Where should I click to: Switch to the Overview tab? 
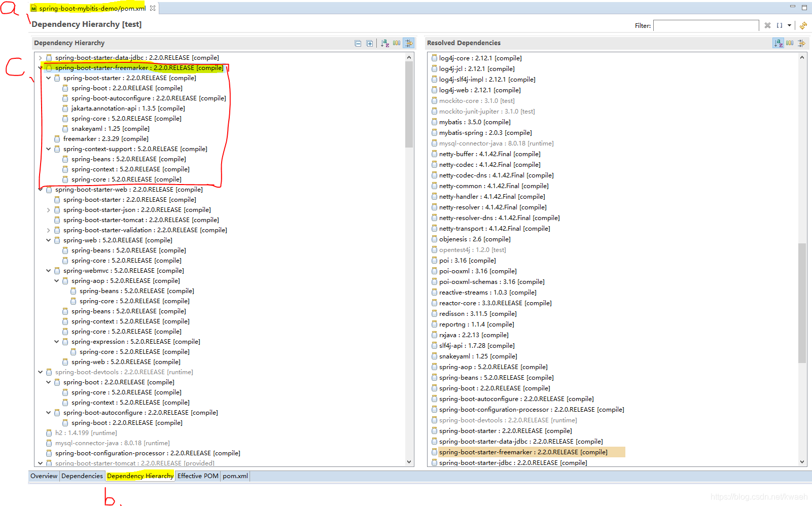44,476
